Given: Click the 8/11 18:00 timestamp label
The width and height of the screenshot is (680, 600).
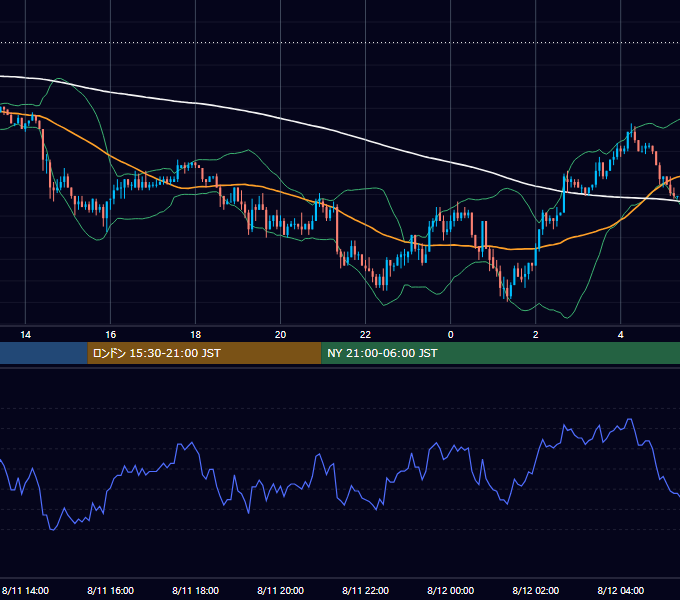Looking at the screenshot, I should pyautogui.click(x=196, y=590).
